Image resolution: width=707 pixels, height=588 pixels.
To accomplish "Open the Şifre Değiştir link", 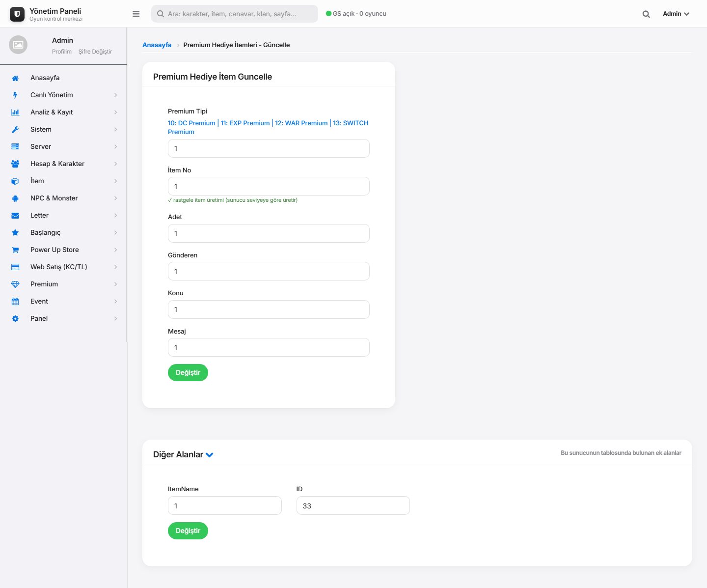I will point(95,52).
